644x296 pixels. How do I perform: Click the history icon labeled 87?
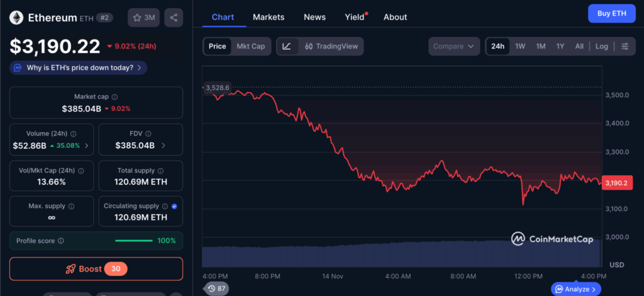[215, 288]
